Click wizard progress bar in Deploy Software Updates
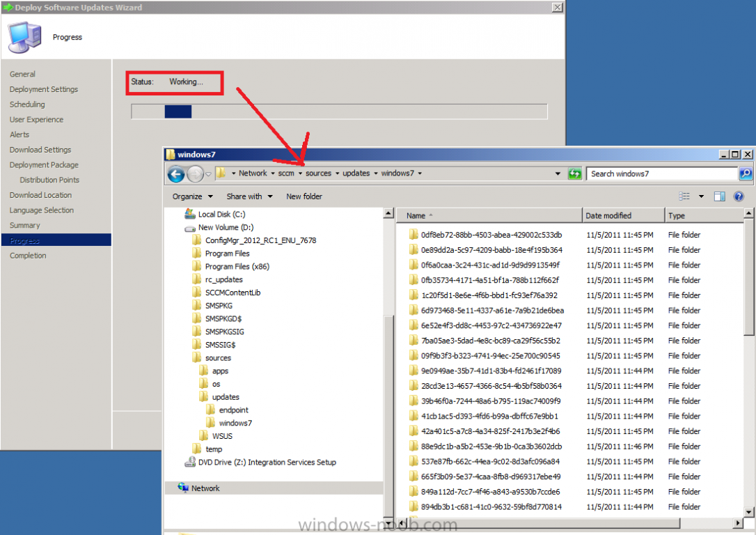This screenshot has height=535, width=756. (x=339, y=111)
